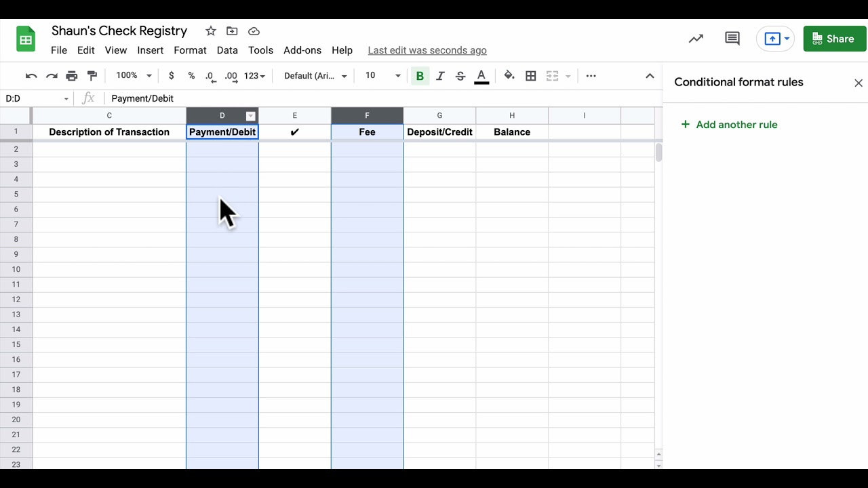
Task: Decrease decimal places
Action: (210, 76)
